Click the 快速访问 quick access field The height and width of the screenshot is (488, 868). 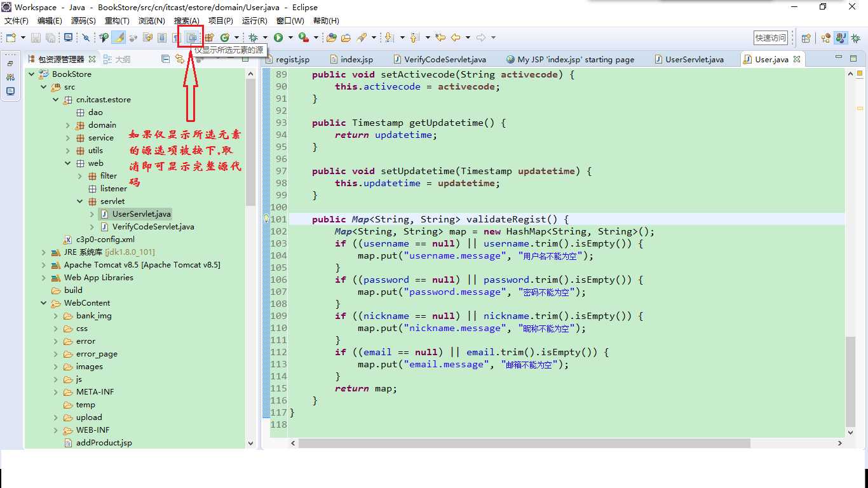point(771,38)
